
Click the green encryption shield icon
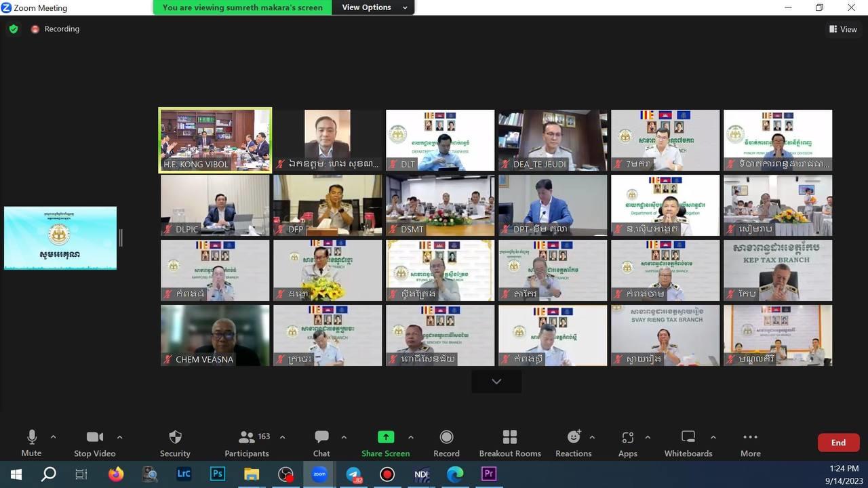click(13, 29)
